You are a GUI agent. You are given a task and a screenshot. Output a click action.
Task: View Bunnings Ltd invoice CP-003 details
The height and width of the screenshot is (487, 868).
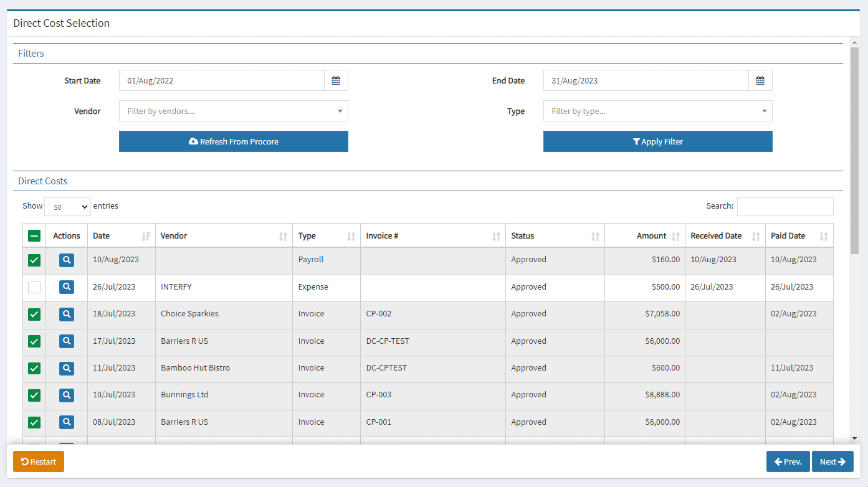pyautogui.click(x=66, y=395)
